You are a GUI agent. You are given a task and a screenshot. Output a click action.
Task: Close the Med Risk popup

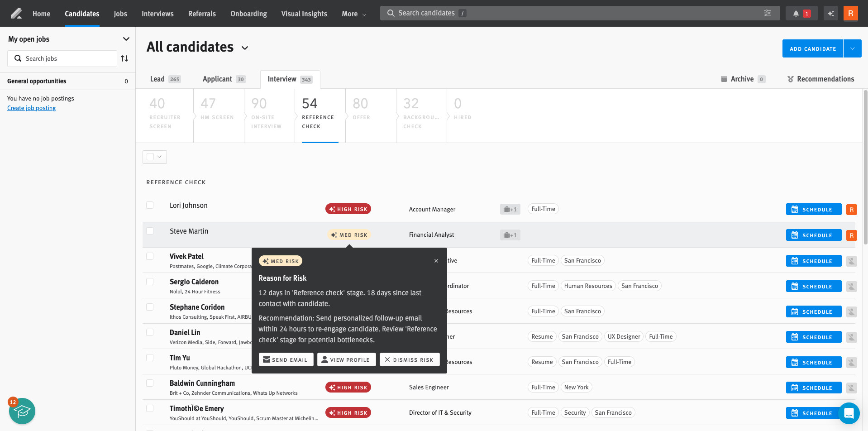[x=436, y=261]
